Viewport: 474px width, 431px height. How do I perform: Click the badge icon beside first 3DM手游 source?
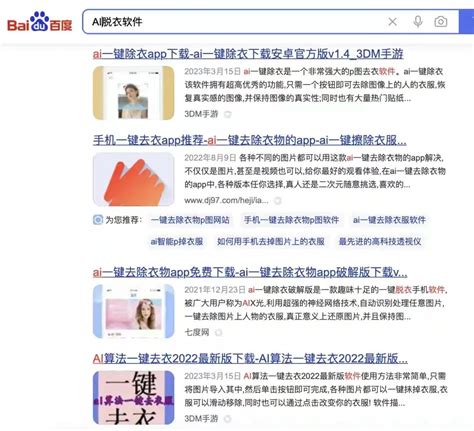pos(228,114)
